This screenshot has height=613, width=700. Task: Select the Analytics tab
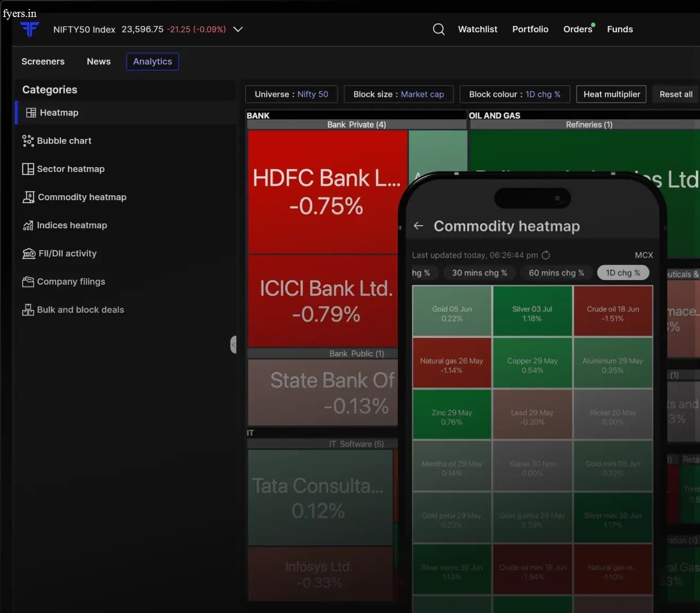click(x=153, y=62)
